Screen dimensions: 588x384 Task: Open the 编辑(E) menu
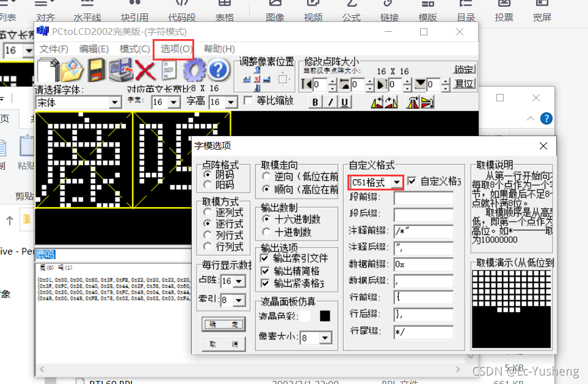94,49
